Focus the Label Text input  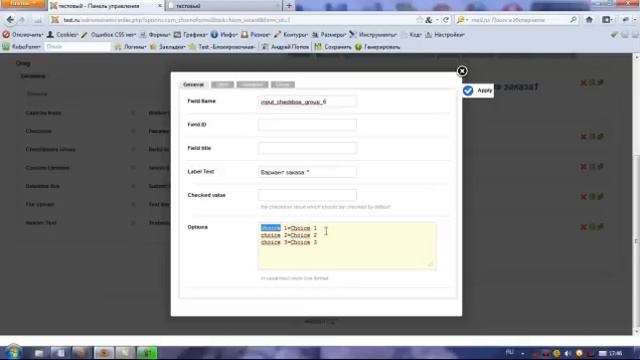click(x=307, y=172)
